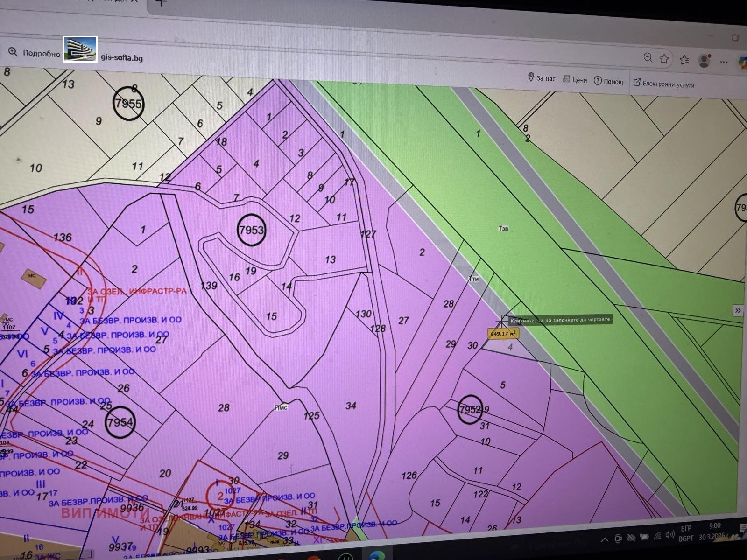Click the location pin icon beside "За нас"

pyautogui.click(x=530, y=78)
